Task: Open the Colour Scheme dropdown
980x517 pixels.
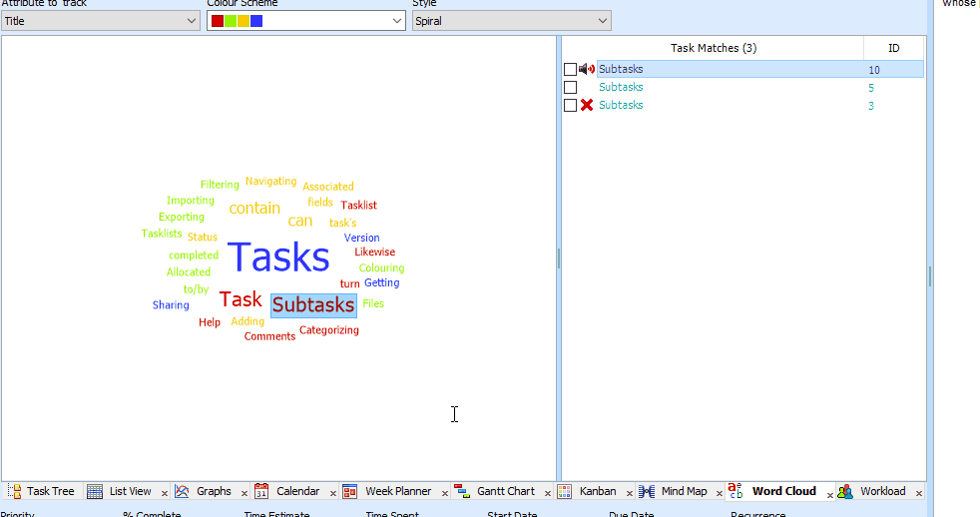Action: tap(306, 21)
